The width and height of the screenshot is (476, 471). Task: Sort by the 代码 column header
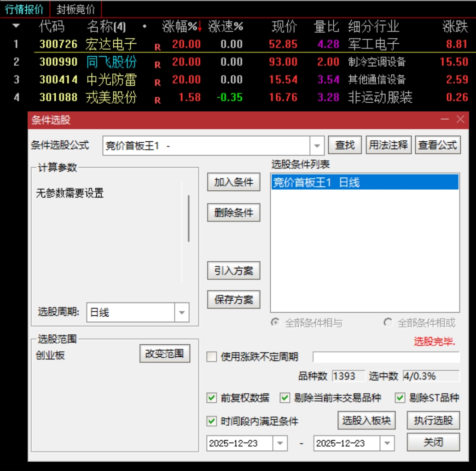[52, 26]
